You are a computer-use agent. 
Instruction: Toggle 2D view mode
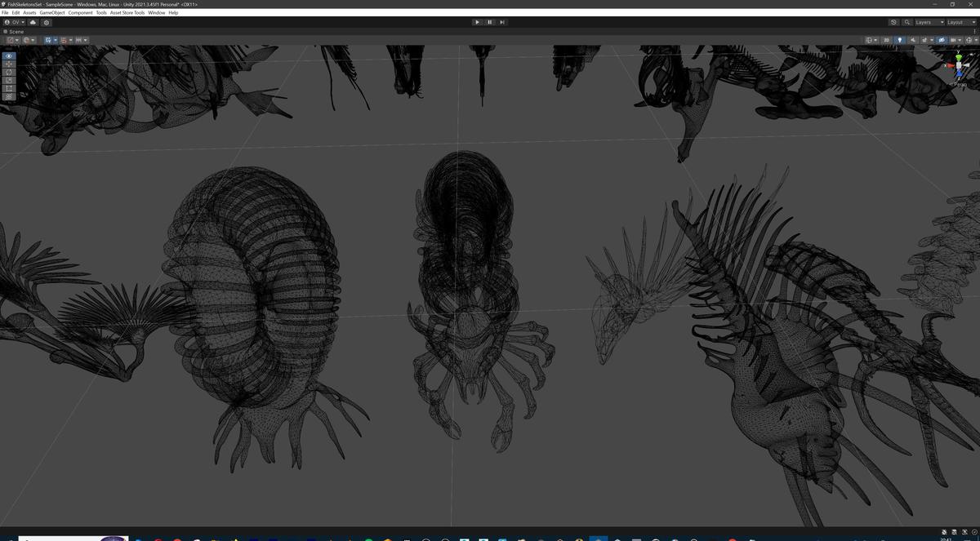pyautogui.click(x=884, y=39)
